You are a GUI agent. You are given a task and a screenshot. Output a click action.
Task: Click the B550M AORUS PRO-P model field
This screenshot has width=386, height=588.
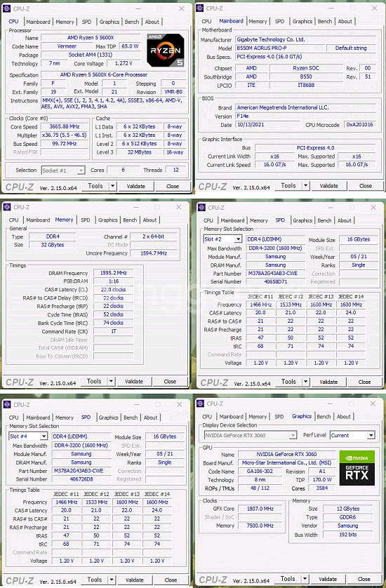[279, 48]
